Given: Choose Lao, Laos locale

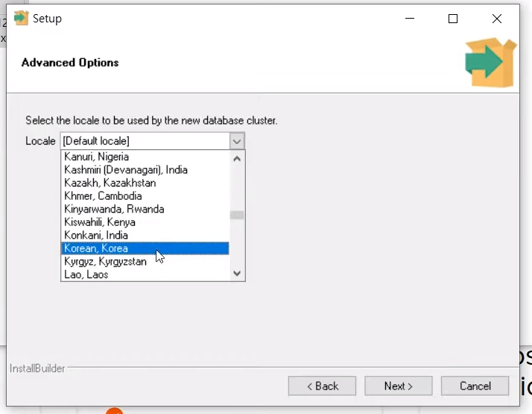Looking at the screenshot, I should point(145,275).
